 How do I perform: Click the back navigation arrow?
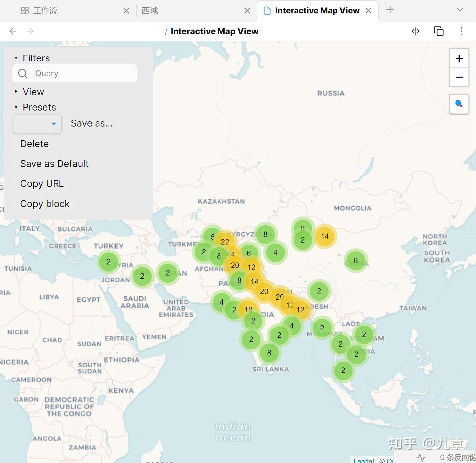13,31
